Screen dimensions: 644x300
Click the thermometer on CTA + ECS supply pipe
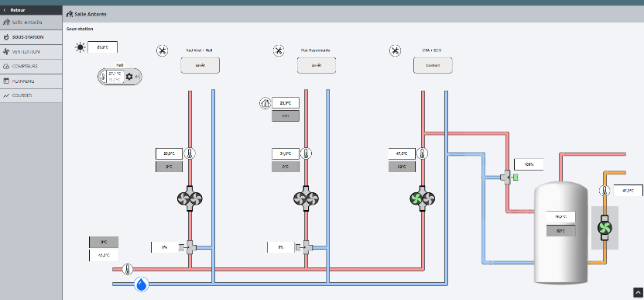tap(422, 153)
